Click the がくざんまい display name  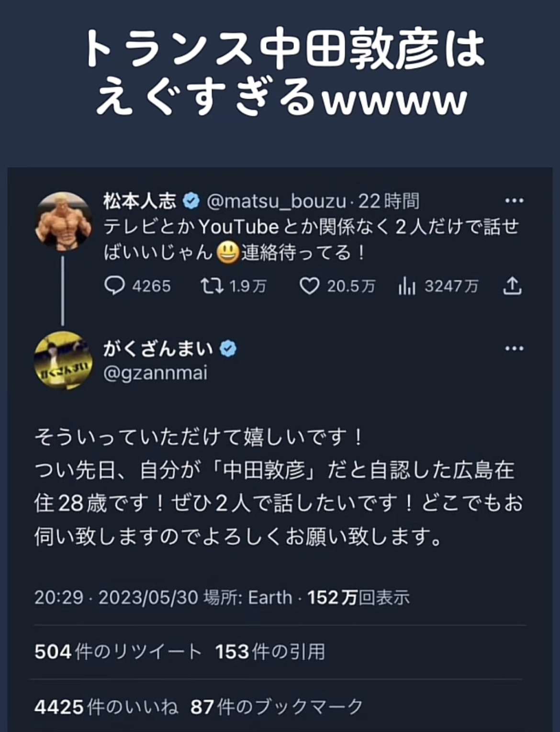tap(158, 349)
